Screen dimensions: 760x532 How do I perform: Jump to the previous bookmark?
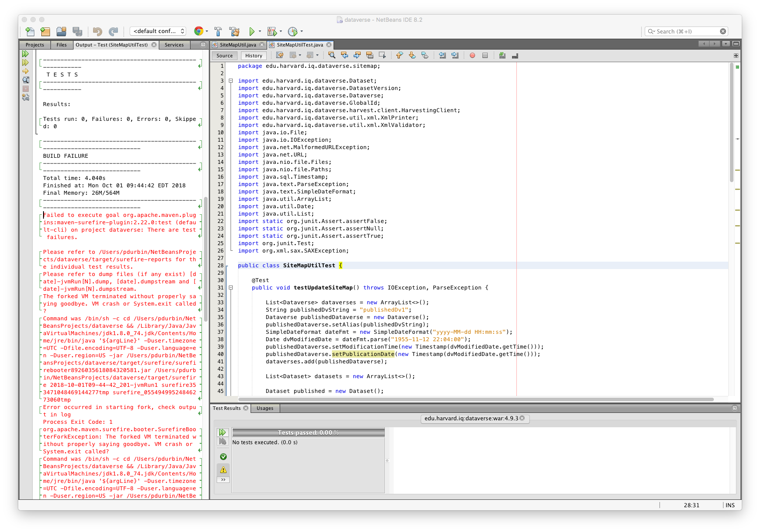pos(399,55)
